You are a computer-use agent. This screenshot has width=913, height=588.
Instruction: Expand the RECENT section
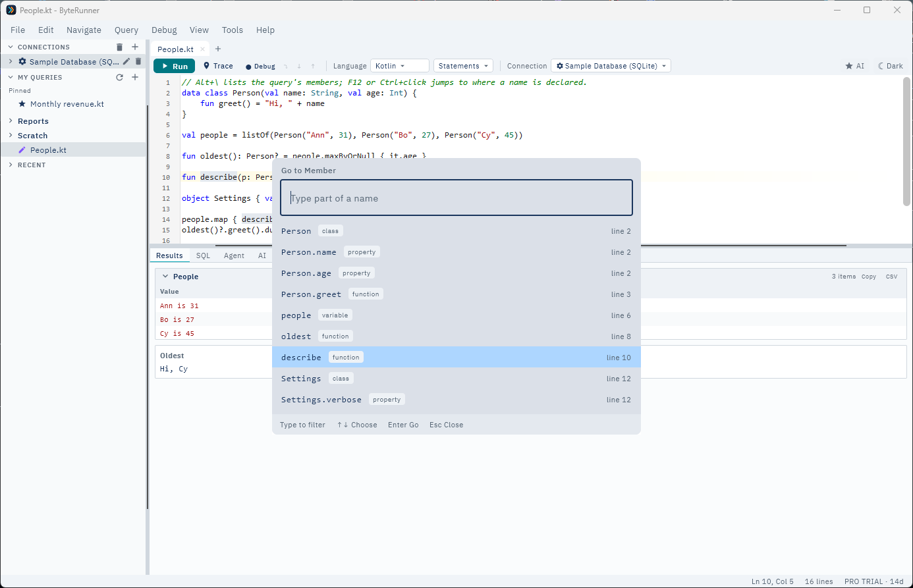tap(11, 165)
